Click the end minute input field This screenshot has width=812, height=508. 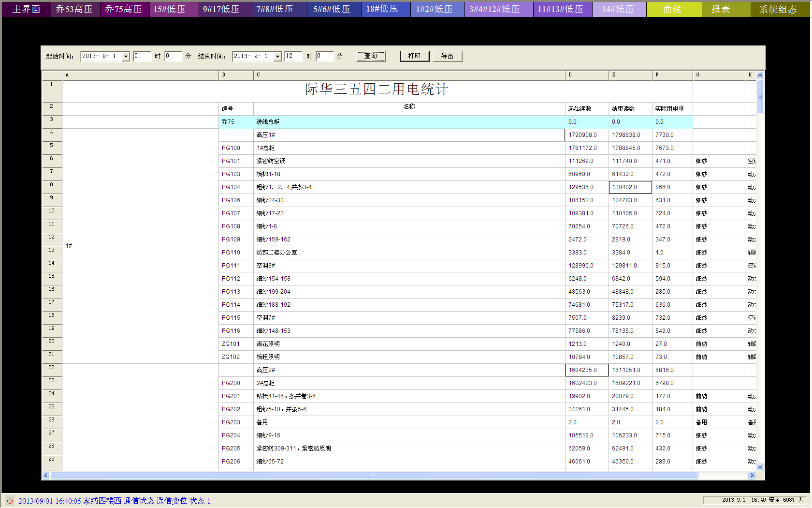click(x=325, y=56)
